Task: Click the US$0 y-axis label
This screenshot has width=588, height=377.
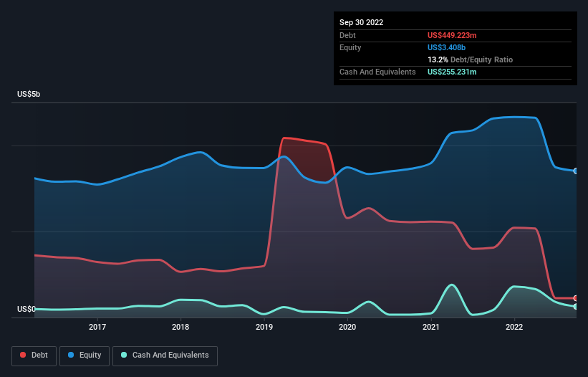Action: [x=26, y=309]
